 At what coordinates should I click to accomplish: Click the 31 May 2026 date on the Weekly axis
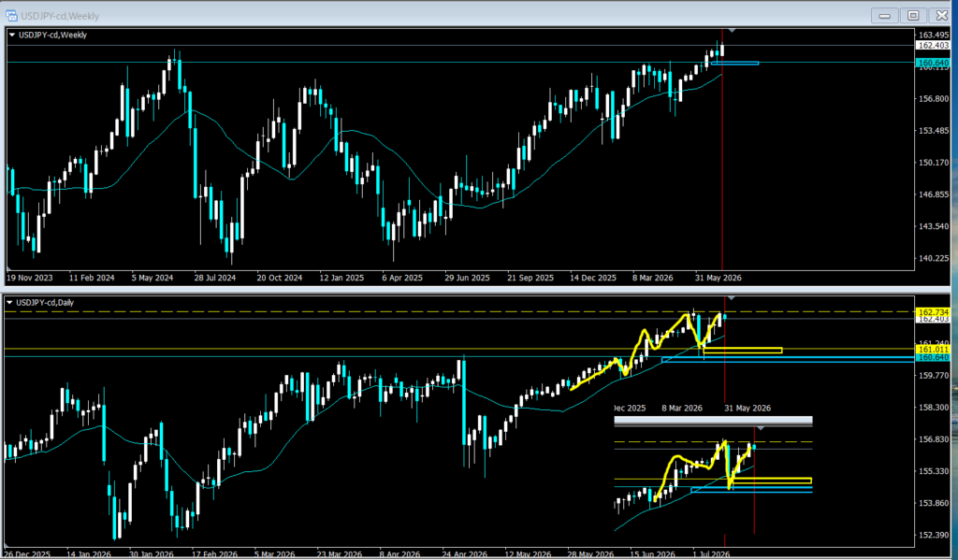point(718,278)
